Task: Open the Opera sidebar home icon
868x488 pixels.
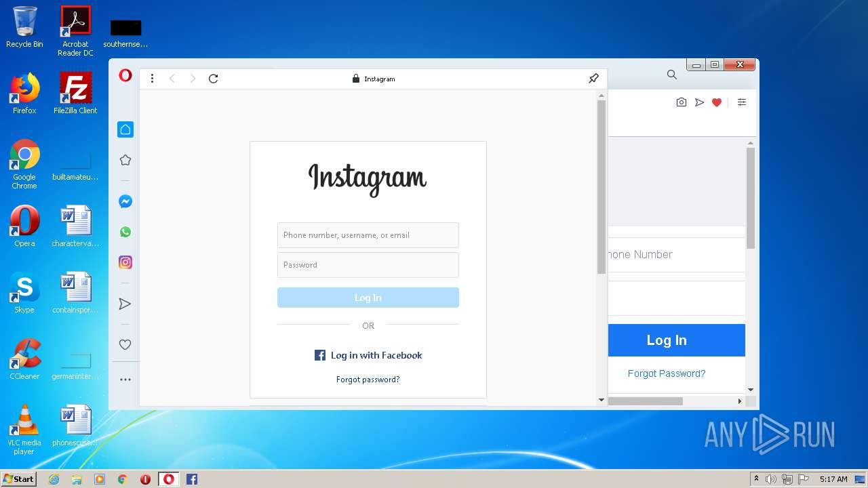Action: pos(125,129)
